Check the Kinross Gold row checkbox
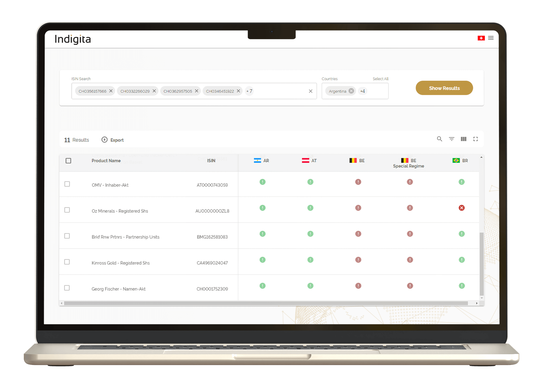 [x=67, y=262]
